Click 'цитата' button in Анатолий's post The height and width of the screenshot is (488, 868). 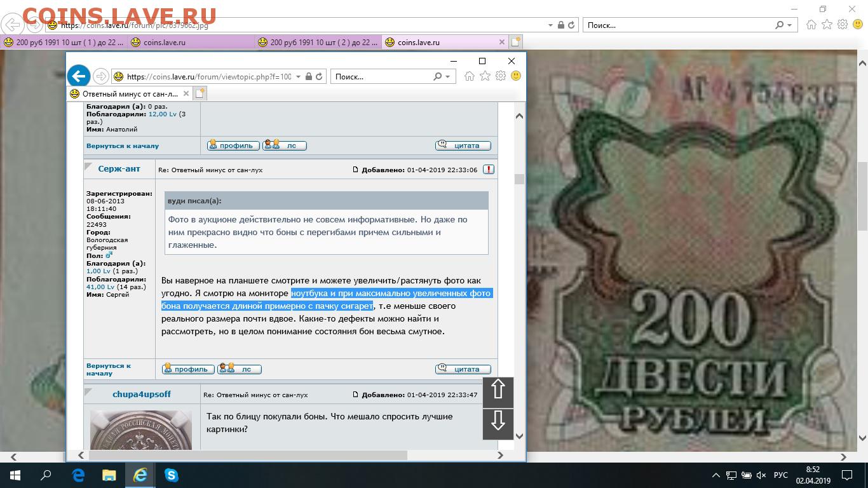pyautogui.click(x=463, y=146)
